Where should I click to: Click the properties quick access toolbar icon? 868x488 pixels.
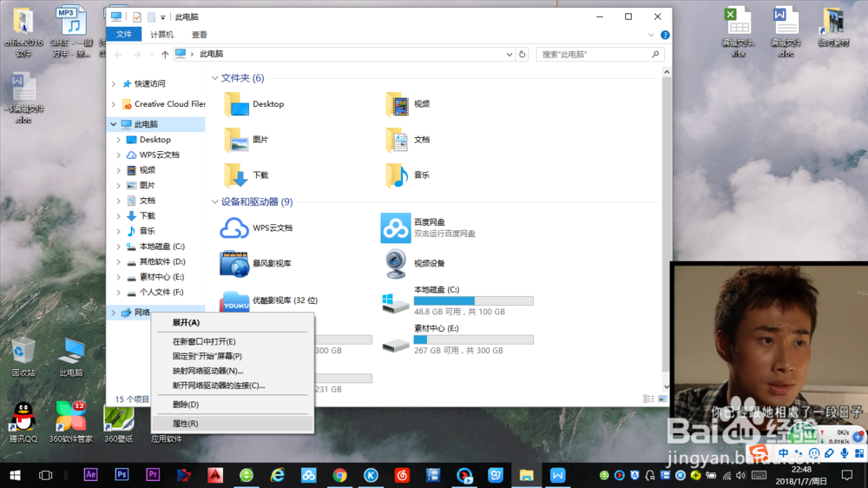coord(137,17)
